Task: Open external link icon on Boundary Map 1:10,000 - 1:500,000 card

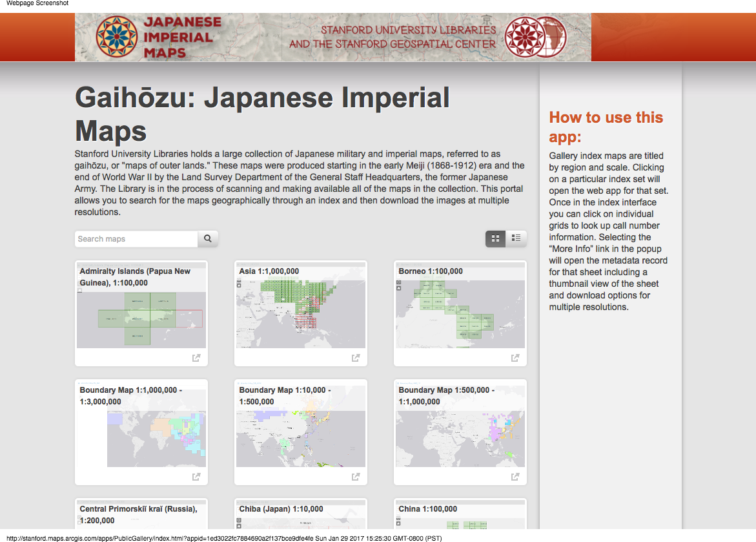Action: [x=356, y=476]
